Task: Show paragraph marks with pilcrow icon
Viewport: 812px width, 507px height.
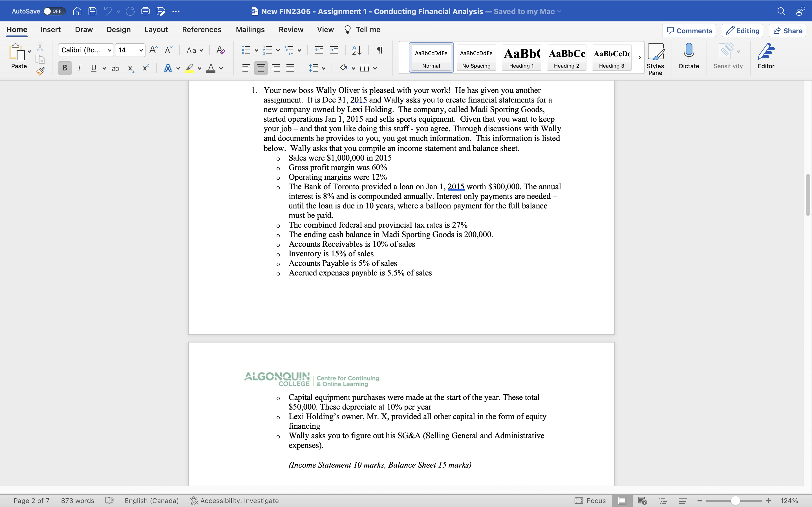Action: coord(380,50)
